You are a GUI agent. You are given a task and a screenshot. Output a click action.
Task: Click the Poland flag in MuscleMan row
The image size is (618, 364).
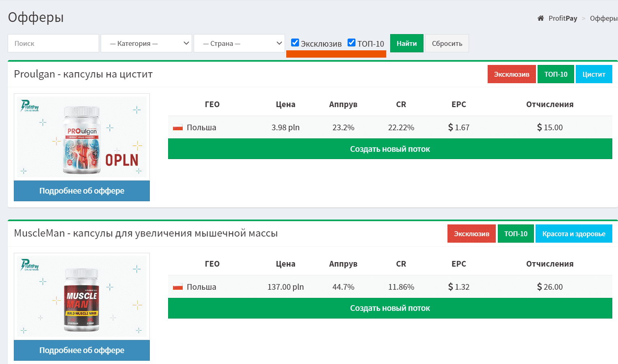[178, 287]
